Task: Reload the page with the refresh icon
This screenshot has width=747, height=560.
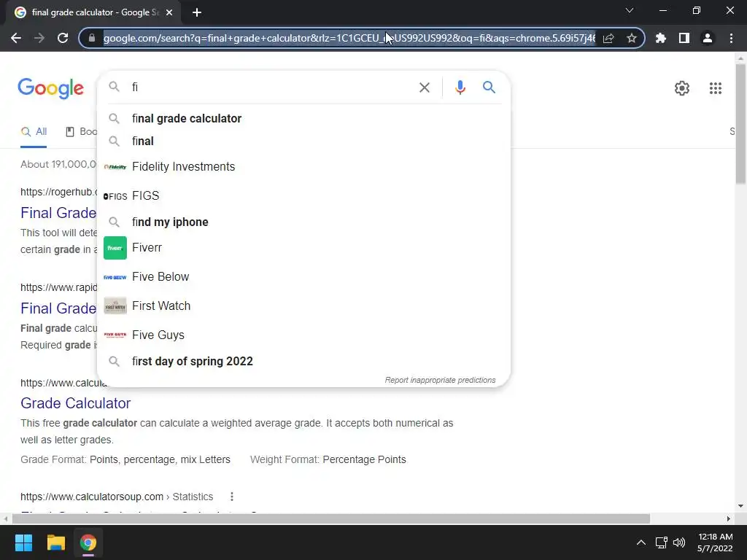Action: click(63, 38)
